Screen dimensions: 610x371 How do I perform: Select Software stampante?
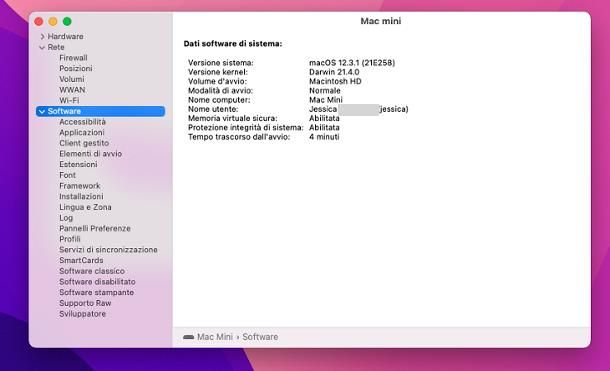pyautogui.click(x=96, y=292)
